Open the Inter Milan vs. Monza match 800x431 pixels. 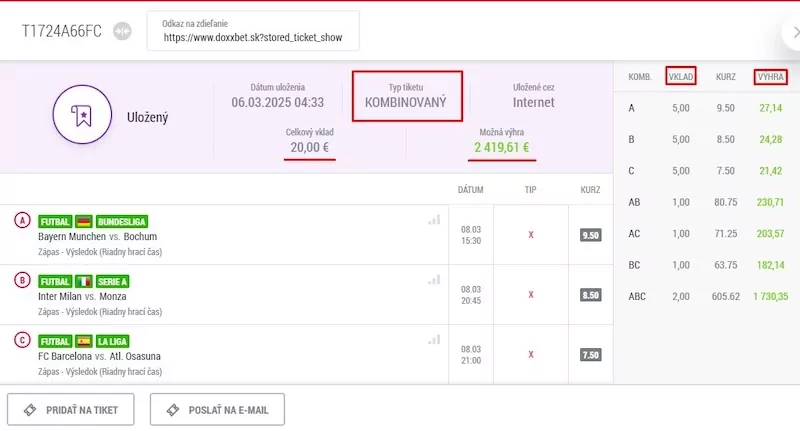[82, 296]
